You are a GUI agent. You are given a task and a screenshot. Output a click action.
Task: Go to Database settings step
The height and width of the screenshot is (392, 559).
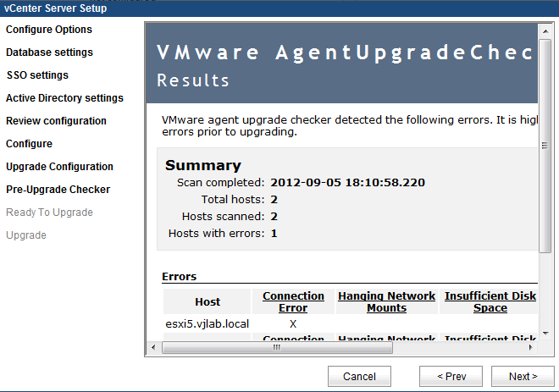pyautogui.click(x=49, y=52)
